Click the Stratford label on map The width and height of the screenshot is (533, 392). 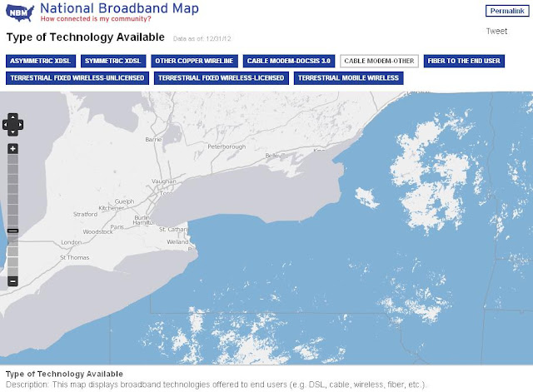coord(85,215)
